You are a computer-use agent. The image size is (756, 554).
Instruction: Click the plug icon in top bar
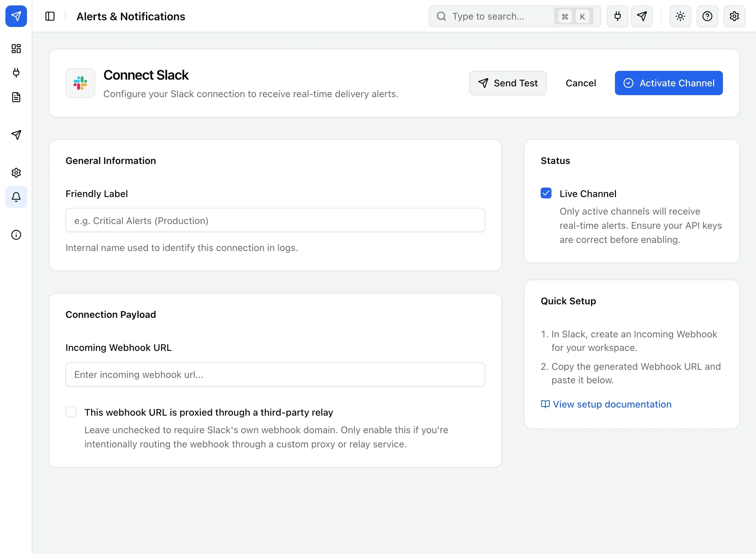pyautogui.click(x=618, y=16)
